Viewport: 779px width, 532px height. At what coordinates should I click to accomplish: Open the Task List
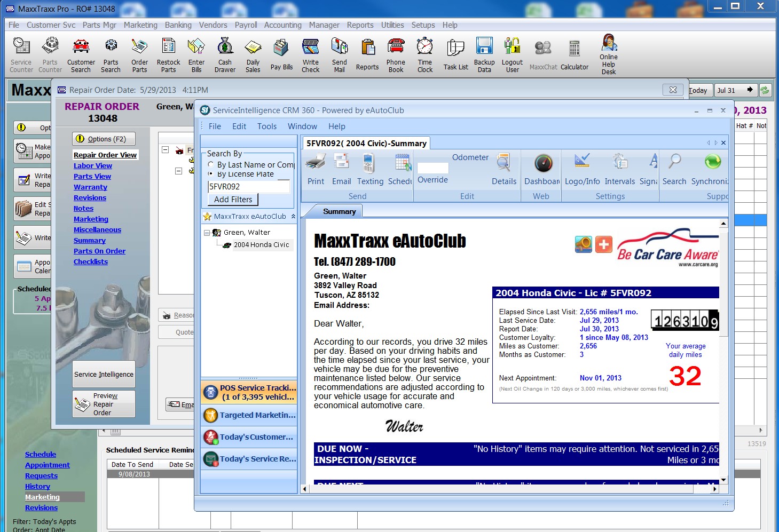(x=455, y=55)
